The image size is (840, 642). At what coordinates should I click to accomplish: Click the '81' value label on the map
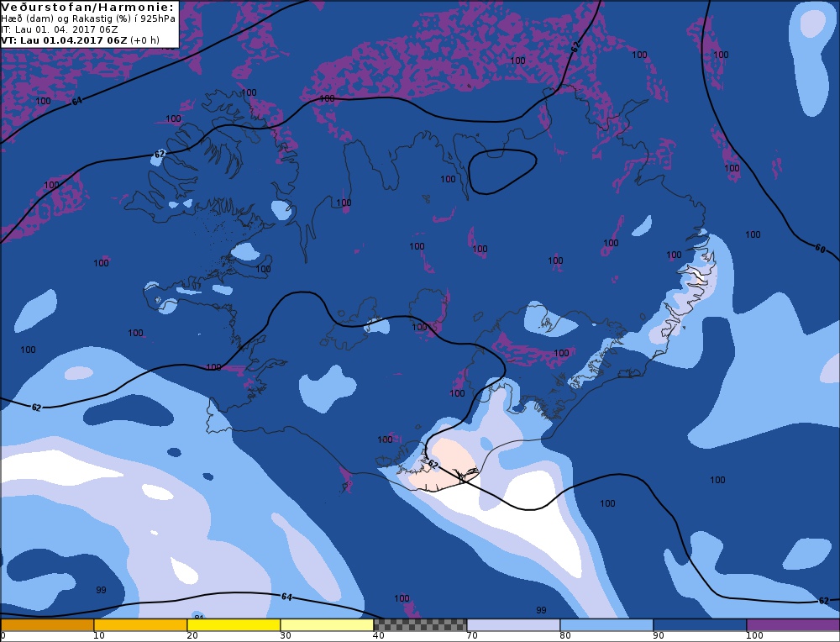[199, 617]
